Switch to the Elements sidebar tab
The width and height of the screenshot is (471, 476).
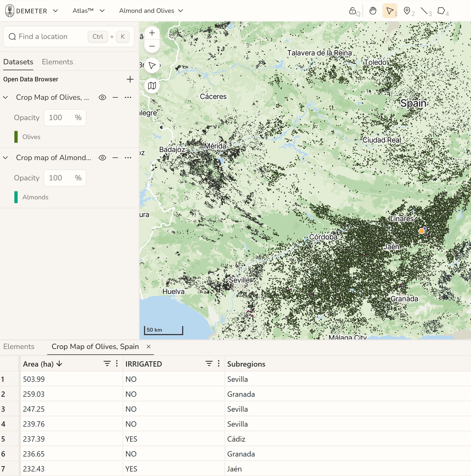57,62
